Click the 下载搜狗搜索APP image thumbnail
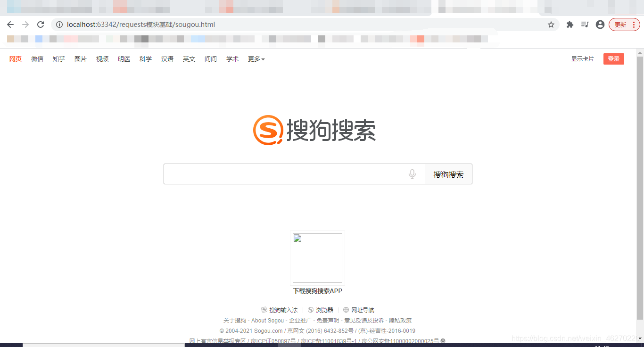Screen dimensions: 644x347 (x=317, y=258)
